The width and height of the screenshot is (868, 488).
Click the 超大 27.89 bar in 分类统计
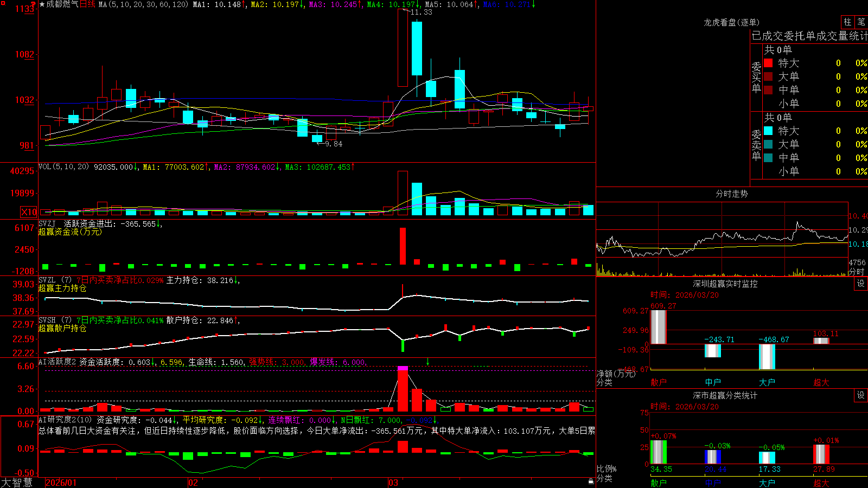pyautogui.click(x=821, y=454)
